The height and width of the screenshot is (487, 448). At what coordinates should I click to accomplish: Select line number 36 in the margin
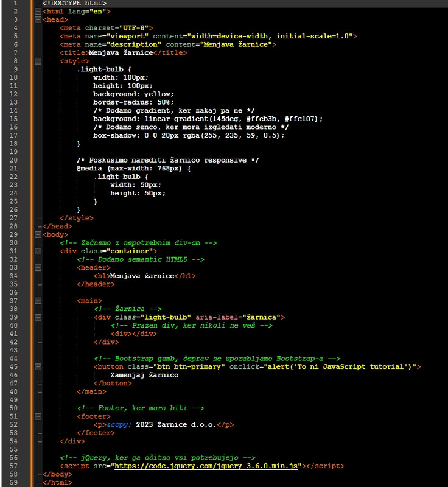pyautogui.click(x=13, y=293)
